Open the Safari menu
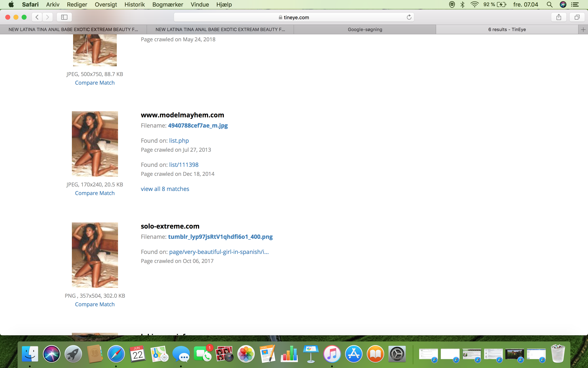Screen dimensions: 588x368 coord(30,4)
